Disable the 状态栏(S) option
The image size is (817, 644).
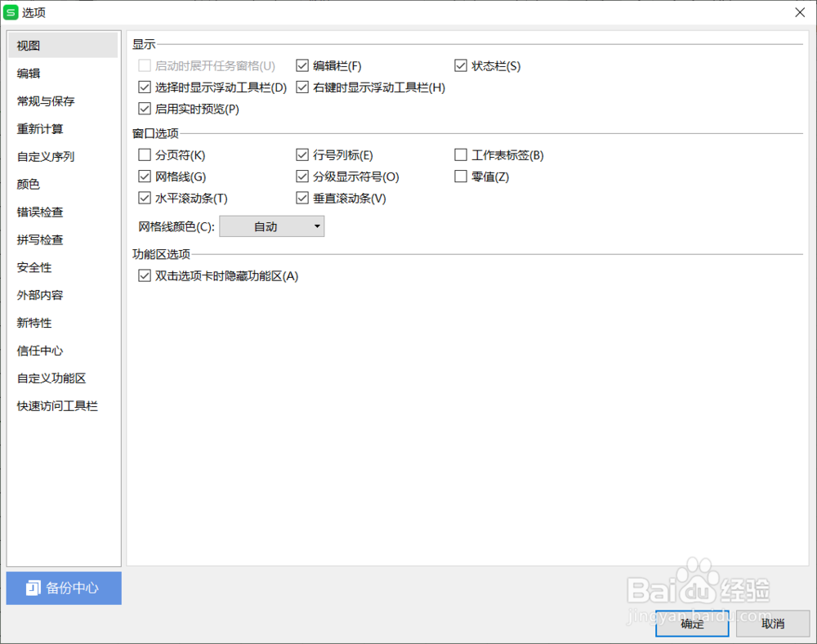click(x=461, y=65)
